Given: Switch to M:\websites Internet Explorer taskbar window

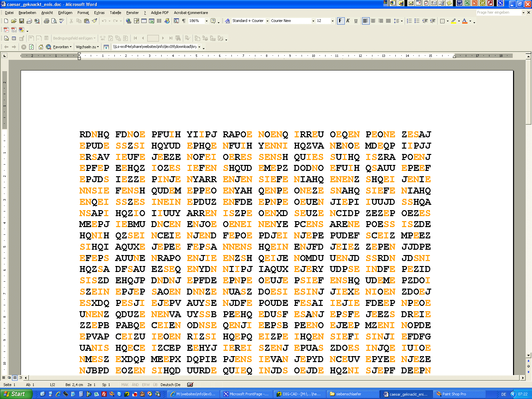Looking at the screenshot, I should 194,394.
